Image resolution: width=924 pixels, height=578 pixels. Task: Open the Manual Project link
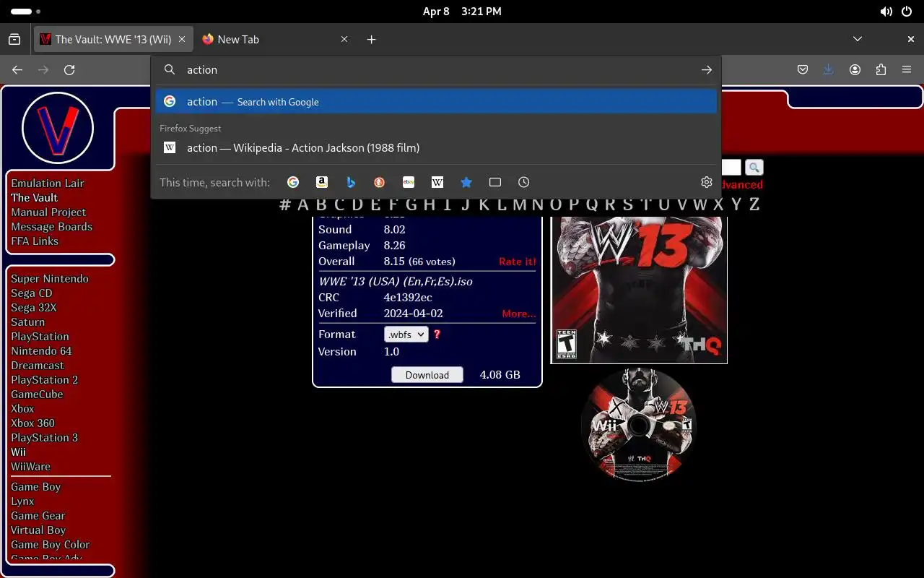point(48,212)
